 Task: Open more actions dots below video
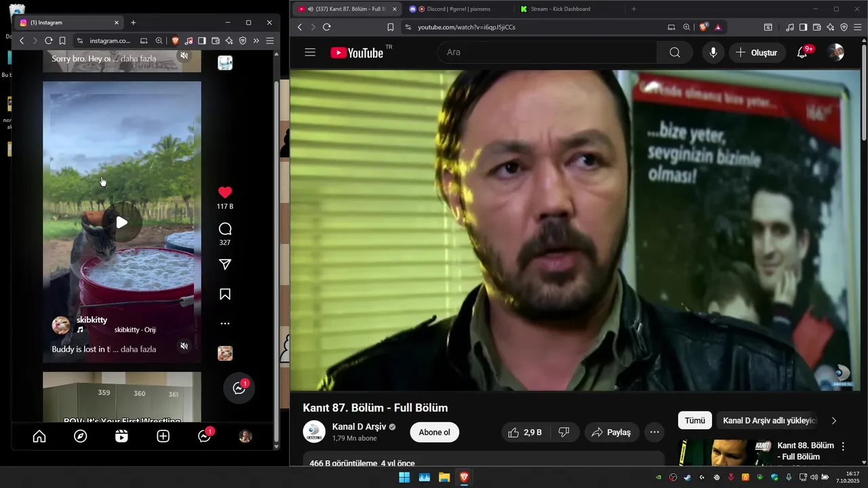coord(654,432)
